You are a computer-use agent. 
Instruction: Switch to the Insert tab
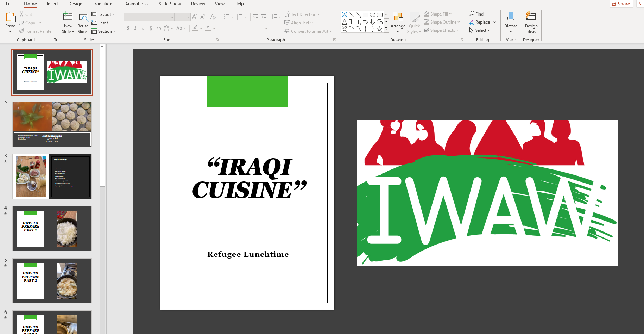[52, 4]
